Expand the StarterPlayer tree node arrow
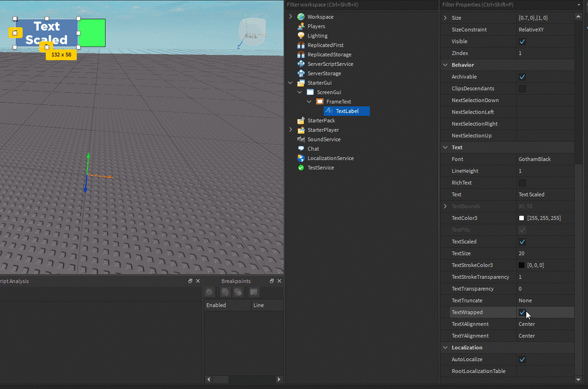The image size is (588, 389). (x=291, y=129)
